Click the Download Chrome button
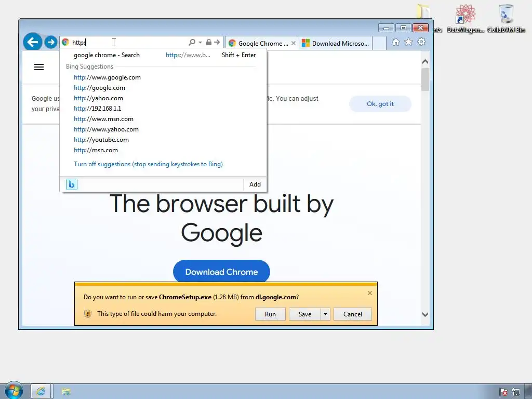Image resolution: width=532 pixels, height=399 pixels. coord(221,272)
